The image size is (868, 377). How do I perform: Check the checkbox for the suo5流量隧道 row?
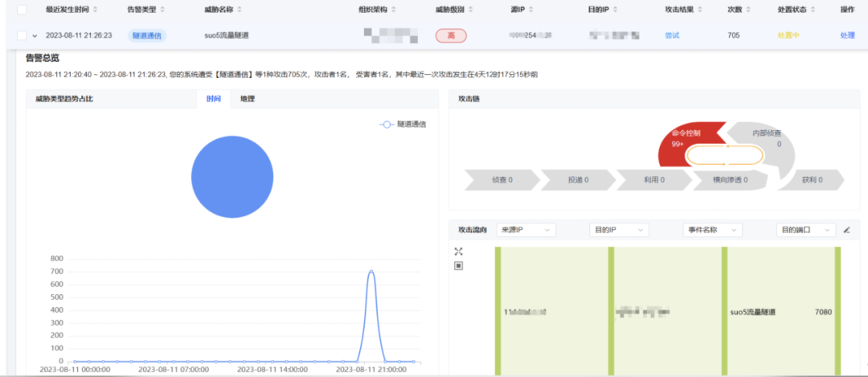[21, 35]
